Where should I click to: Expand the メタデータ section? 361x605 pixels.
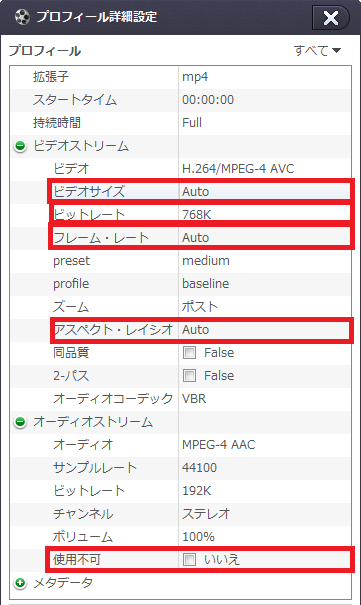point(20,583)
